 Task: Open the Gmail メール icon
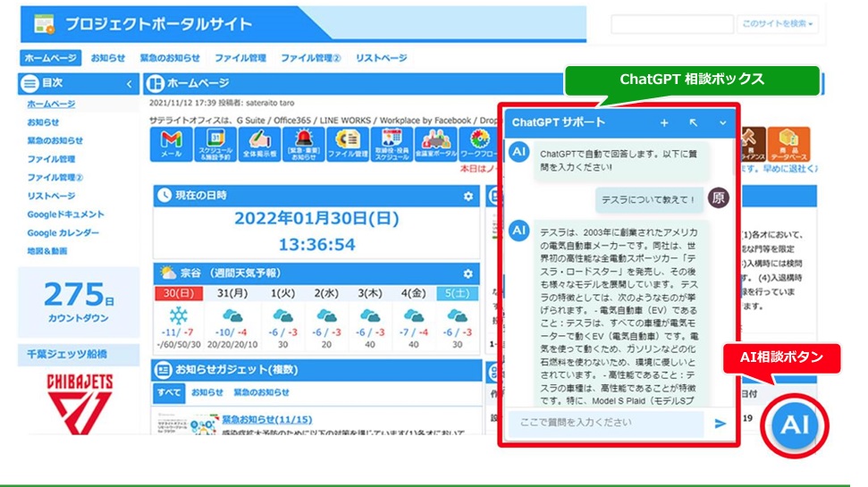coord(171,145)
